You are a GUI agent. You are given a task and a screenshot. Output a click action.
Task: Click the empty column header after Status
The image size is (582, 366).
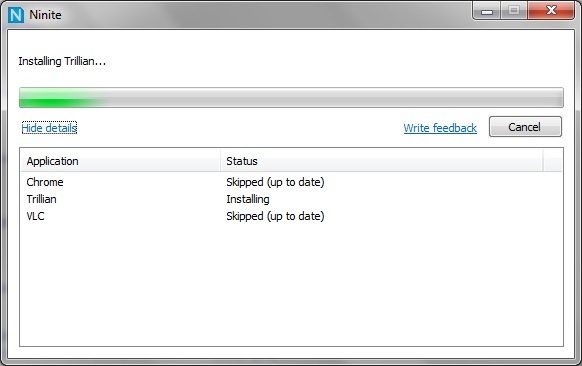click(x=553, y=161)
